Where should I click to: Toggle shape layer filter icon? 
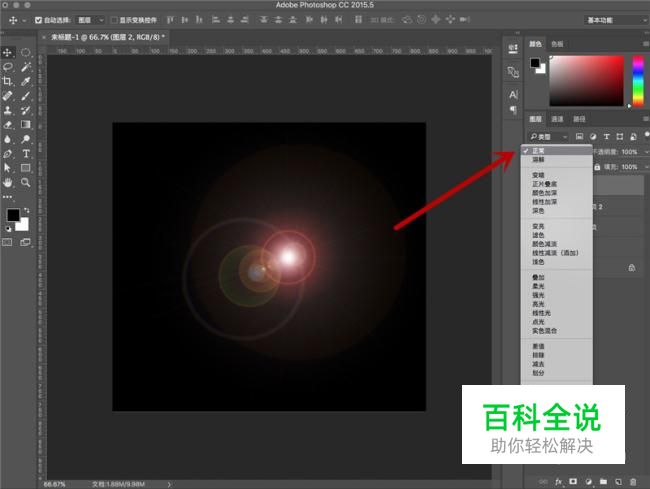pos(620,136)
